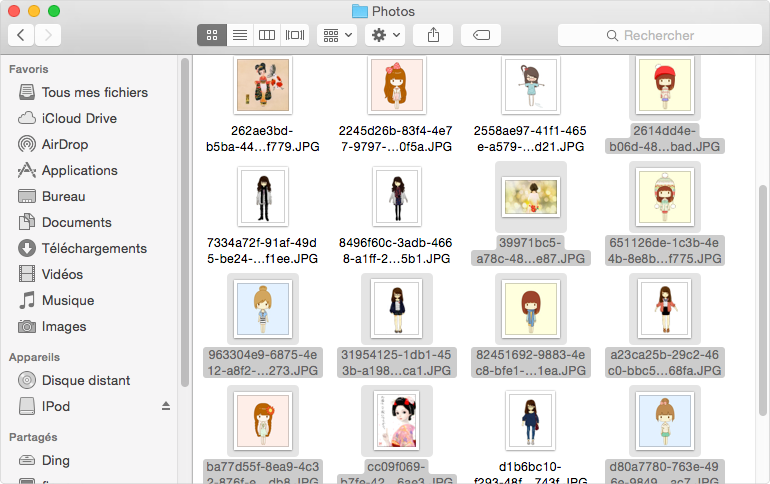Viewport: 770px width, 484px height.
Task: Click thumbnail of 82451692-9883-4e...1ea.JPG
Action: 531,309
